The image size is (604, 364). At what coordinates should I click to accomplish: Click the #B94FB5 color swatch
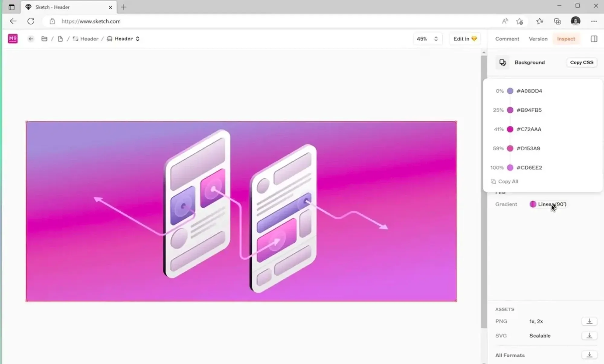(x=510, y=110)
